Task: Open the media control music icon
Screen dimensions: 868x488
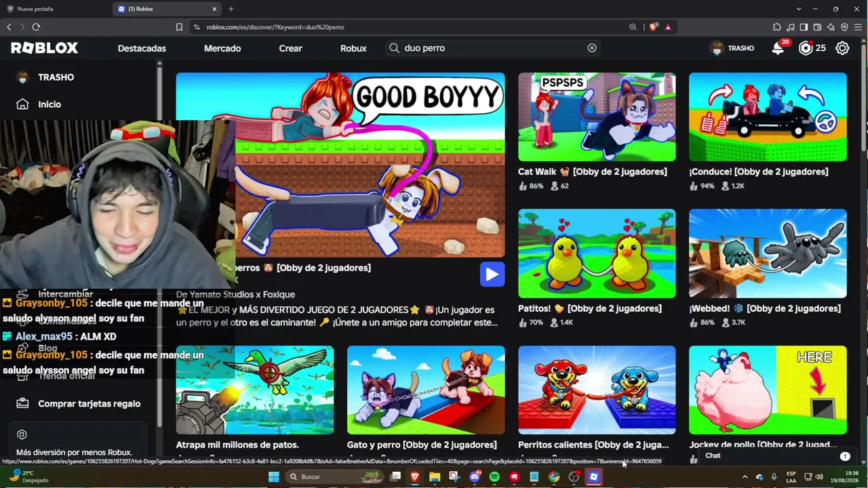Action: coord(790,27)
